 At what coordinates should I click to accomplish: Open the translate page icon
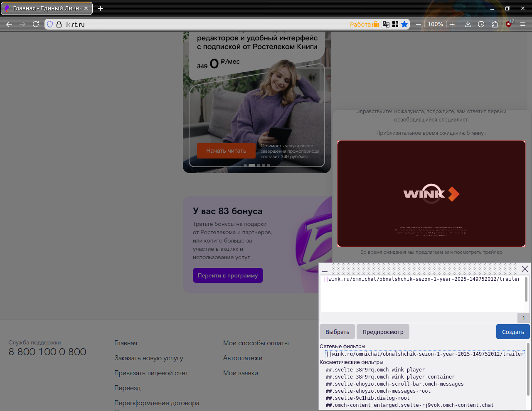(386, 24)
